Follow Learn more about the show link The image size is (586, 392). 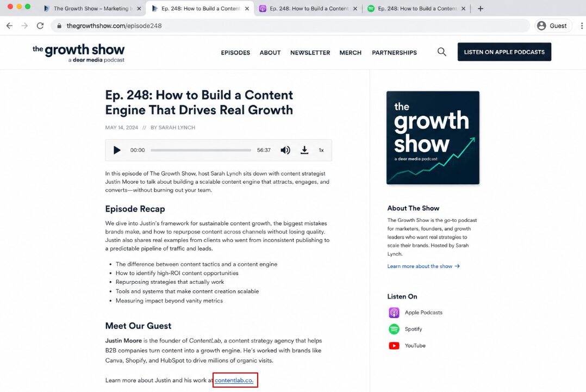[423, 266]
